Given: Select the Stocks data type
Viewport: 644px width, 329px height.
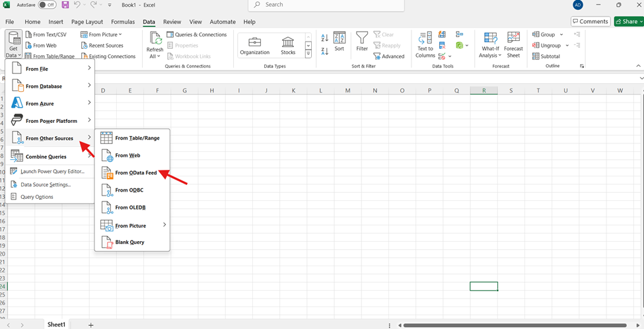Looking at the screenshot, I should [x=288, y=45].
